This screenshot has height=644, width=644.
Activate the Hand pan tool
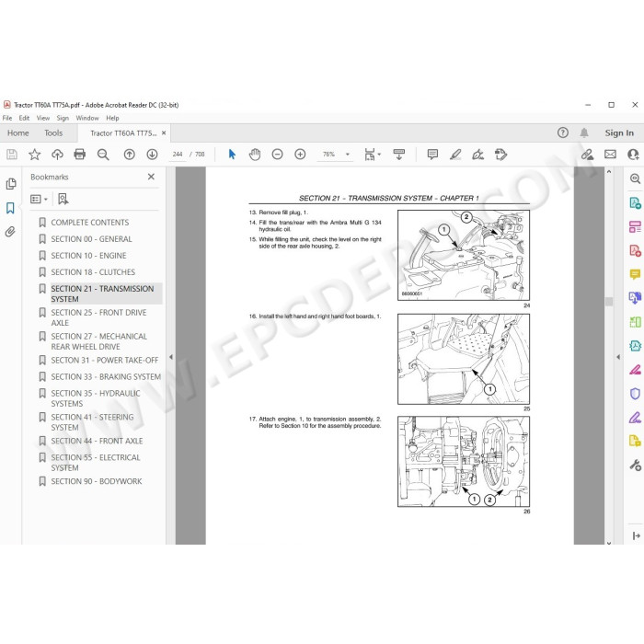pyautogui.click(x=255, y=155)
